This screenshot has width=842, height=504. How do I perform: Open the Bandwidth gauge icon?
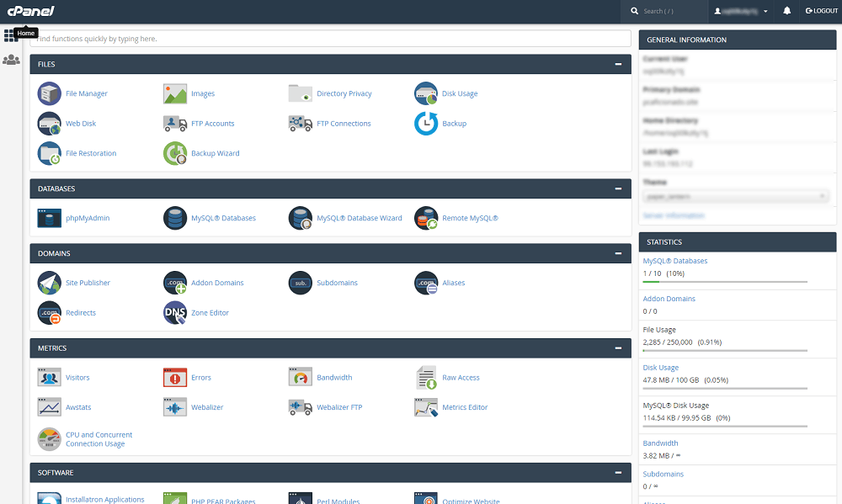[x=301, y=377]
